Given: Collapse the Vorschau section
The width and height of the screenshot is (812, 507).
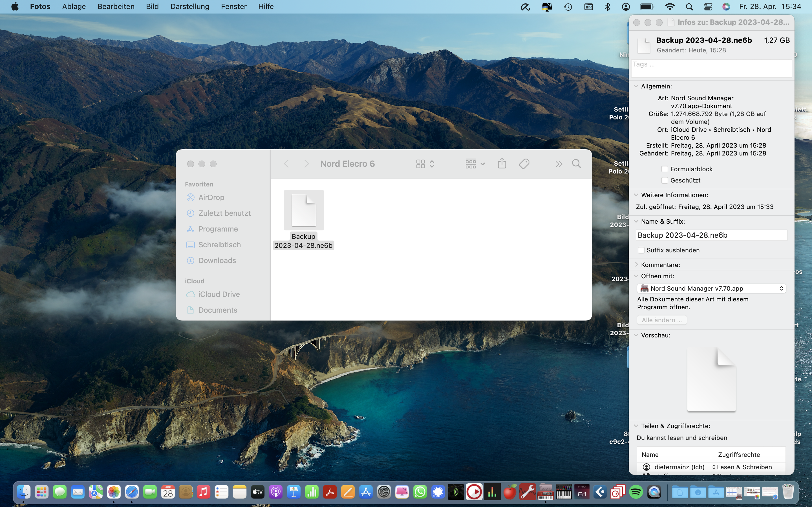Looking at the screenshot, I should pyautogui.click(x=636, y=335).
